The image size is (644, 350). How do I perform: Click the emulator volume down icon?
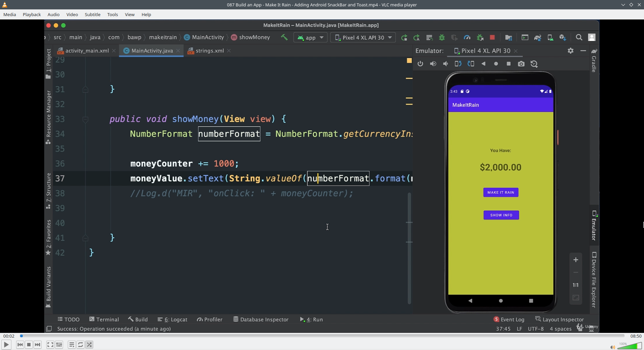445,64
